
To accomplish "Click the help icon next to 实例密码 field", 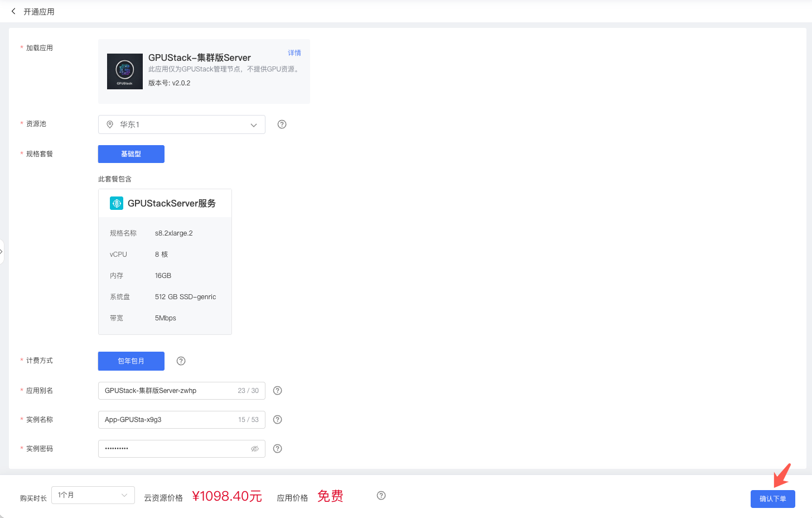I will coord(278,449).
